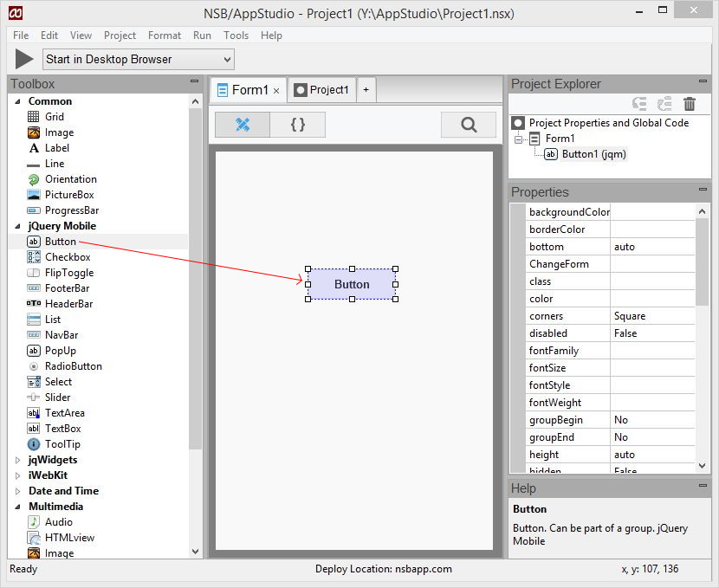Switch to code view braces icon
This screenshot has width=719, height=588.
[298, 125]
